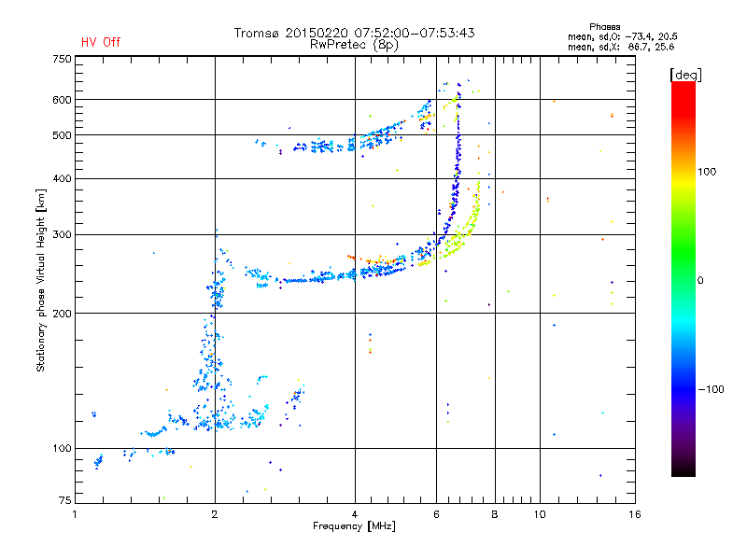Click the 'Phases' statistics heading
The height and width of the screenshot is (560, 747).
pos(604,27)
